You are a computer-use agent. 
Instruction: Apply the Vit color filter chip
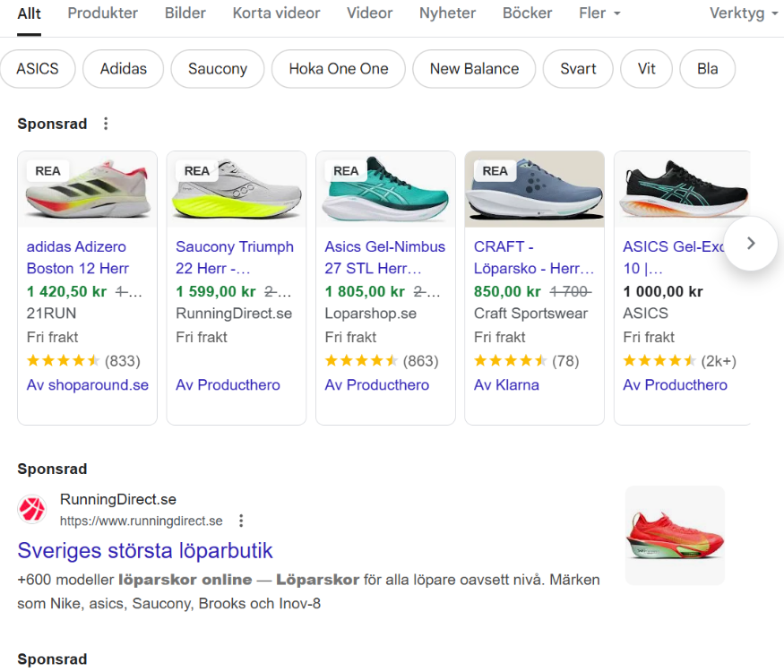coord(647,68)
